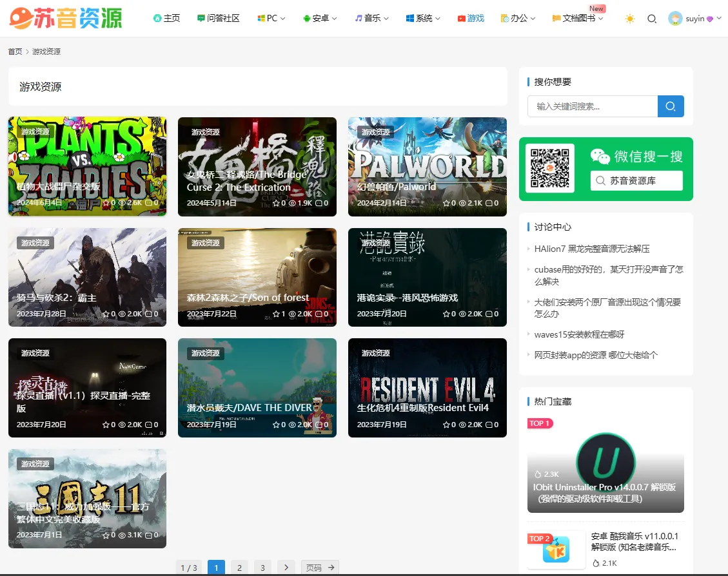Screen dimensions: 728x576
Task: Toggle the day/night theme sun icon
Action: point(629,19)
